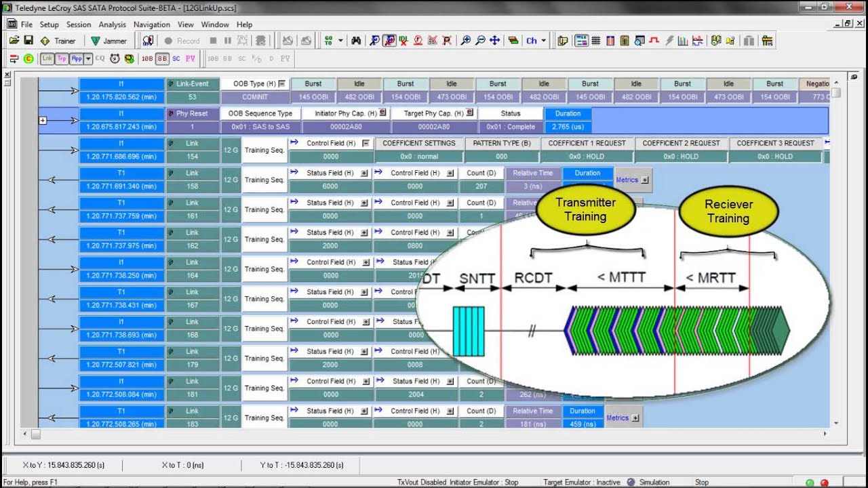Toggle the 10B view button
The height and width of the screenshot is (488, 868).
point(147,58)
